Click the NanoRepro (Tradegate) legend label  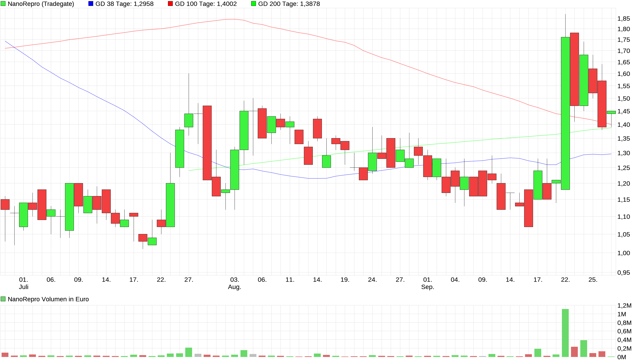coord(41,4)
